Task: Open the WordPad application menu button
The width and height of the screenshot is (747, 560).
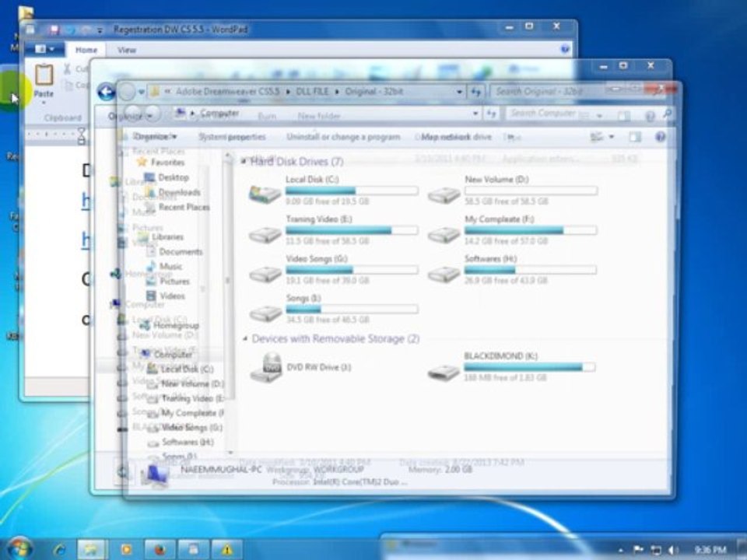Action: (44, 49)
